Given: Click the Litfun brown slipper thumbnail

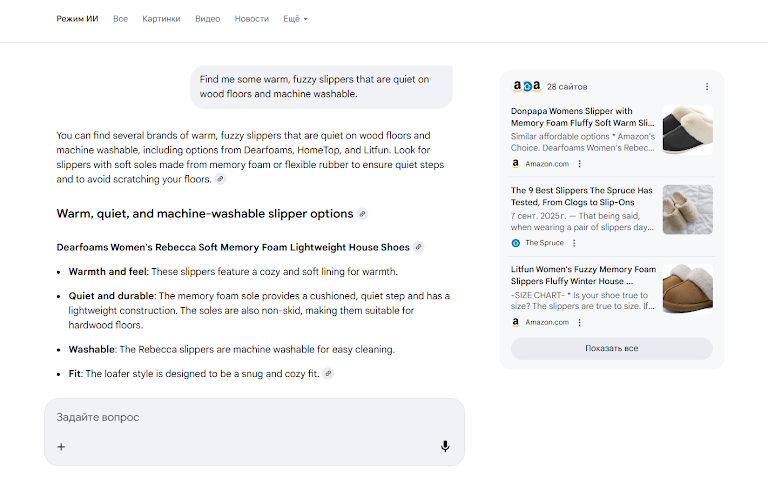Looking at the screenshot, I should click(x=687, y=289).
